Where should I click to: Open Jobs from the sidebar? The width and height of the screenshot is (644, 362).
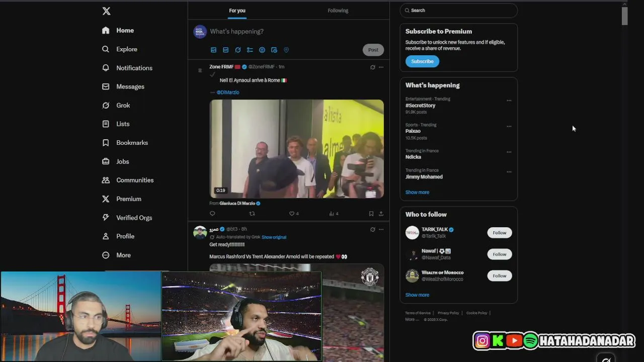tap(116, 161)
